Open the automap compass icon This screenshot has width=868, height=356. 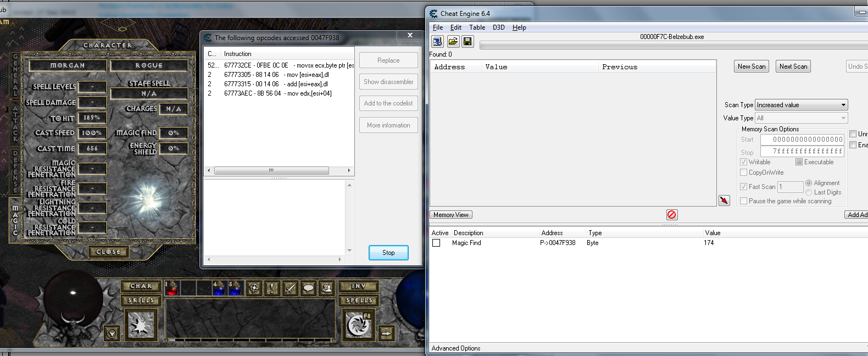[254, 288]
